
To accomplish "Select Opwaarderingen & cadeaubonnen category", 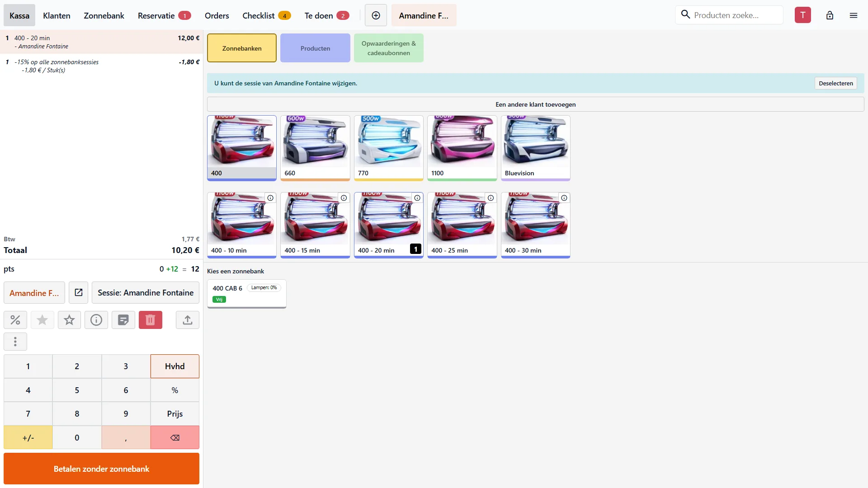I will 389,48.
